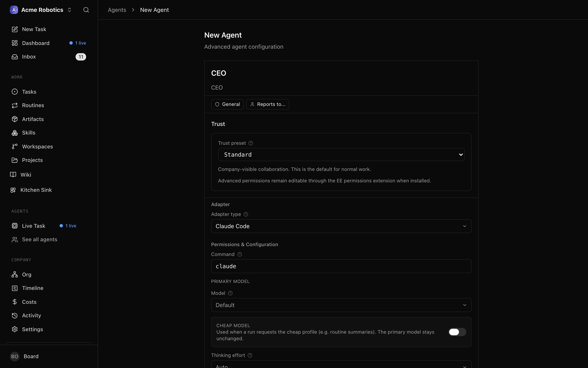Go to Agents breadcrumb link
Viewport: 588px width, 368px height.
(117, 10)
